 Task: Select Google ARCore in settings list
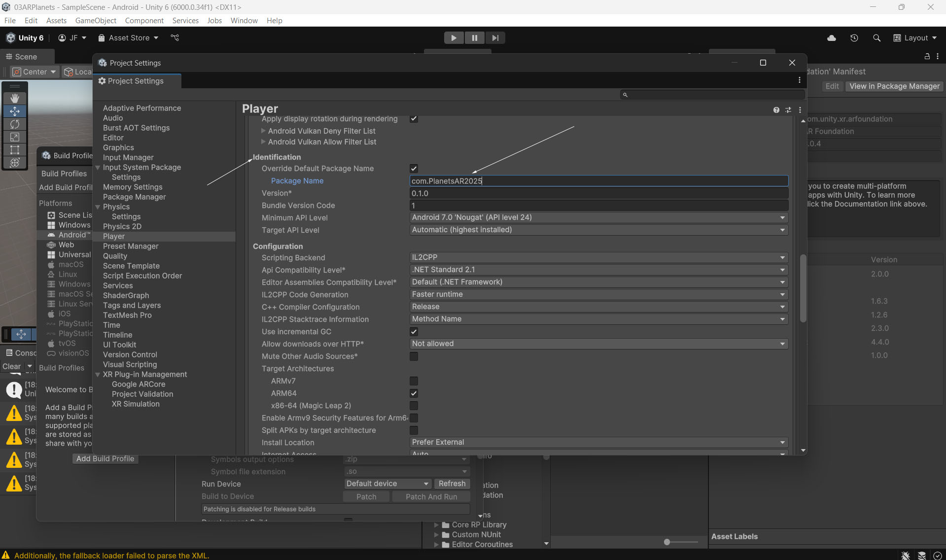pos(139,384)
